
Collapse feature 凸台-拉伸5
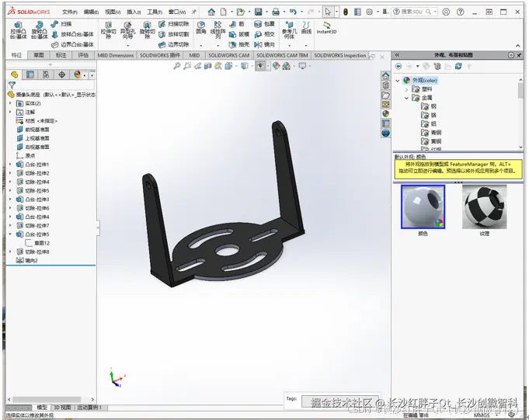10,234
